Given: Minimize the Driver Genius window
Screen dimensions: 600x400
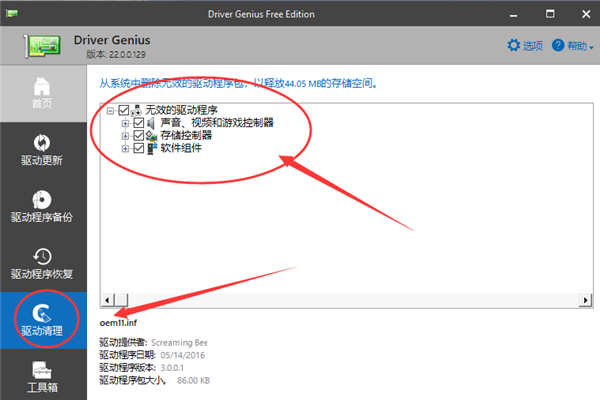Looking at the screenshot, I should pyautogui.click(x=514, y=15).
